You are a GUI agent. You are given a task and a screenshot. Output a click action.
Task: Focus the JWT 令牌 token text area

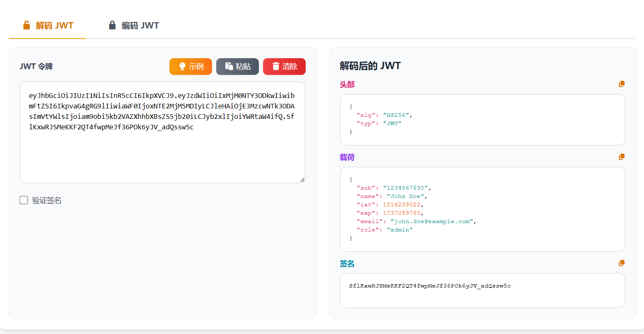(163, 132)
